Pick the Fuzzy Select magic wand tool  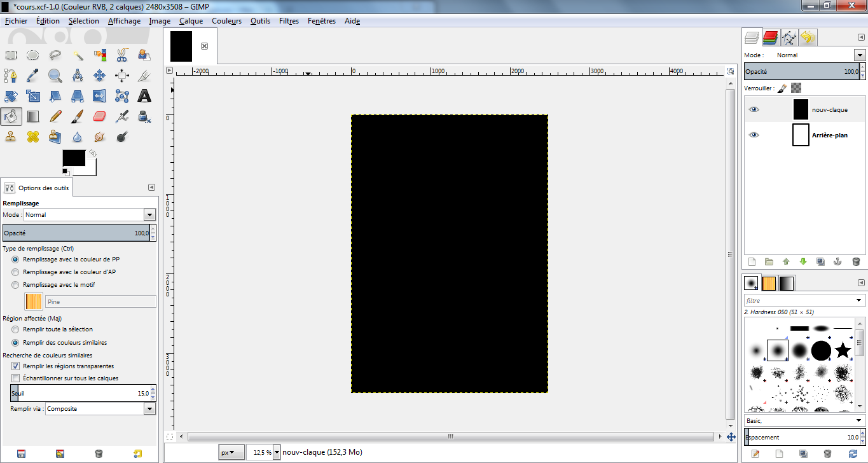78,55
